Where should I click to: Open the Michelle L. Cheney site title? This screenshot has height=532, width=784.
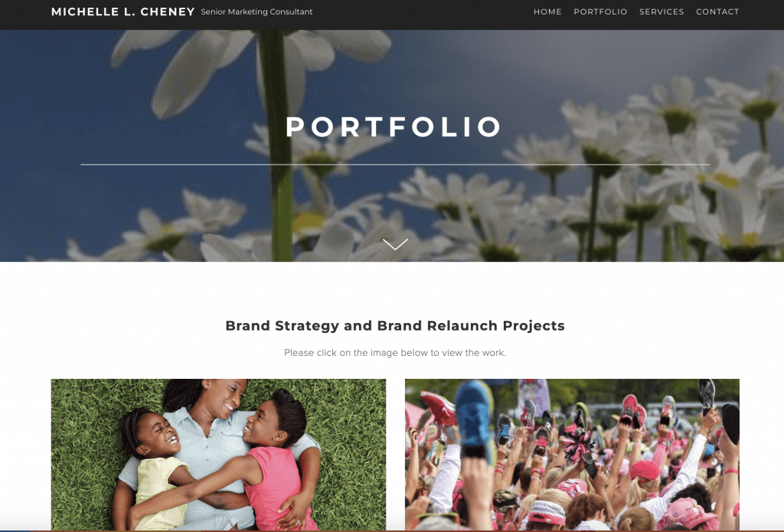pyautogui.click(x=123, y=11)
